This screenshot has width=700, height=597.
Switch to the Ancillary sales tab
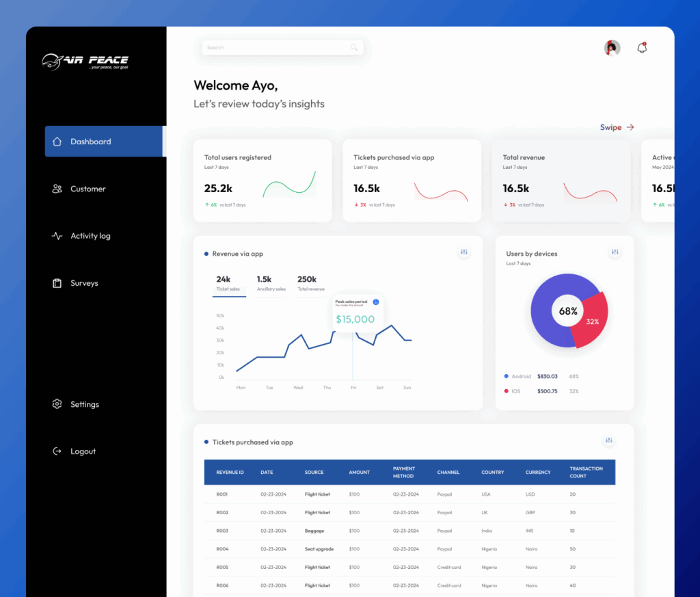pyautogui.click(x=271, y=283)
